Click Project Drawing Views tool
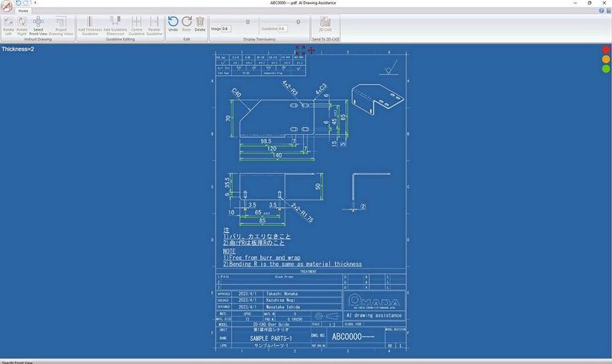Screen dimensions: 612x364 (61, 26)
